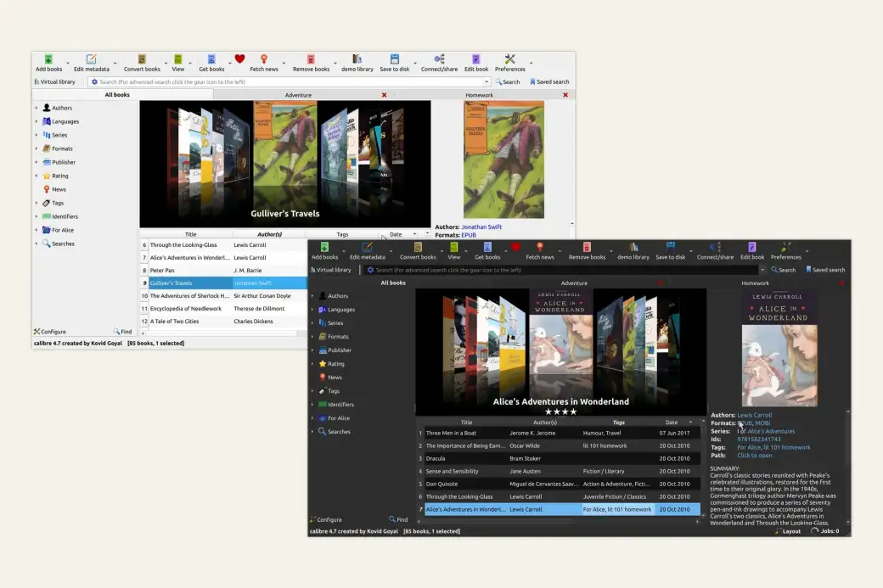Screen dimensions: 883x588
Task: Click Fetch news in the light window
Action: point(264,63)
